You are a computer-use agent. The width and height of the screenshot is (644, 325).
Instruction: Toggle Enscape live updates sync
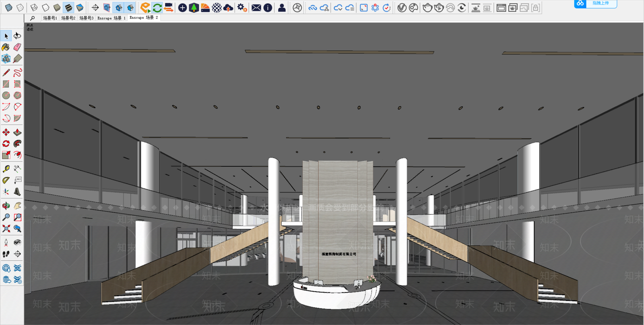pyautogui.click(x=157, y=7)
